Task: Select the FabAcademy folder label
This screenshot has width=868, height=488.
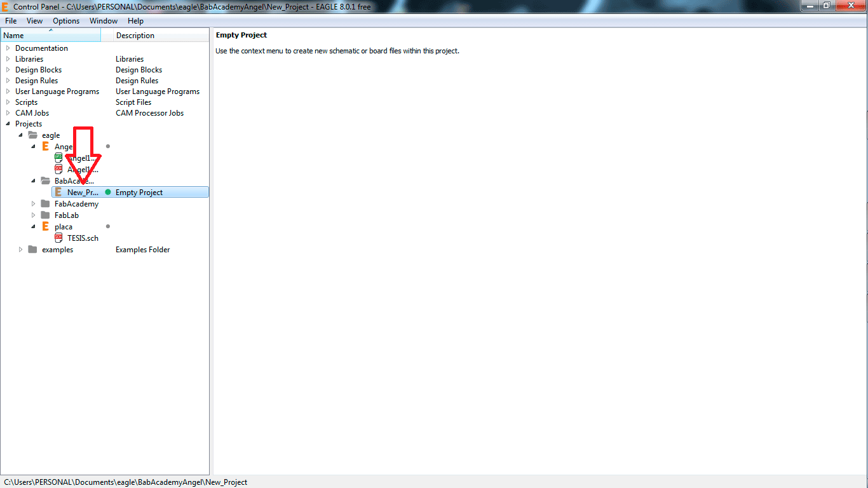Action: 76,204
